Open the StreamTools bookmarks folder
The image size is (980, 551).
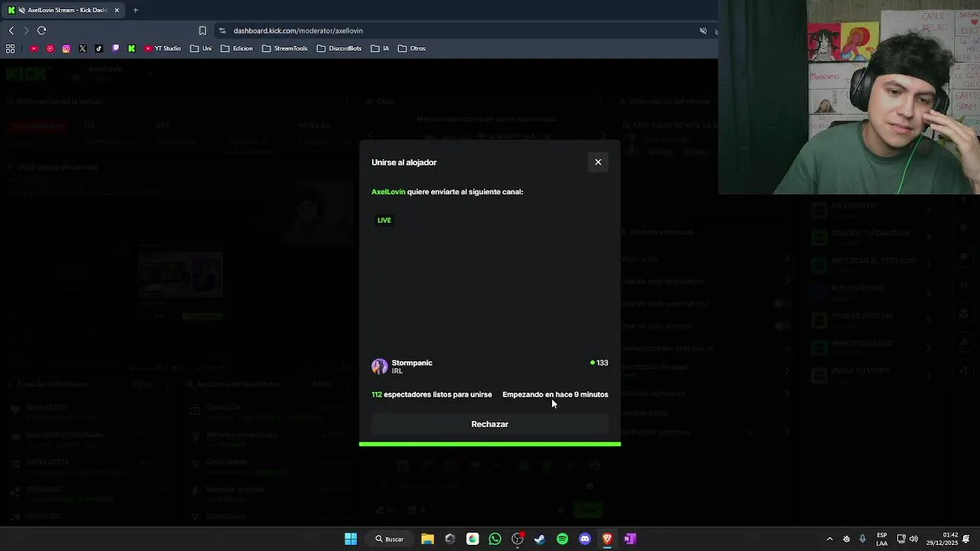[284, 48]
